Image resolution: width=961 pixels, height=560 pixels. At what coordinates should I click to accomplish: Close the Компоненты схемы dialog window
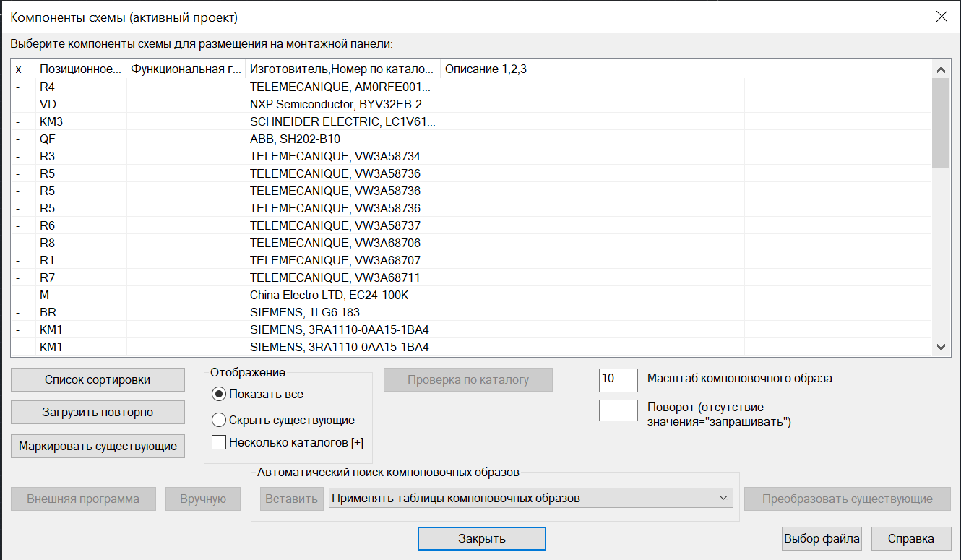[941, 17]
